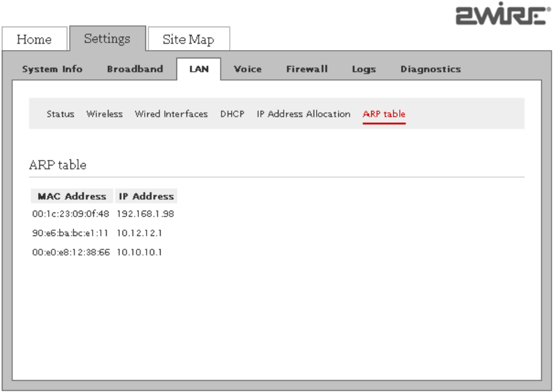Go to the Firewall tab

(x=307, y=69)
